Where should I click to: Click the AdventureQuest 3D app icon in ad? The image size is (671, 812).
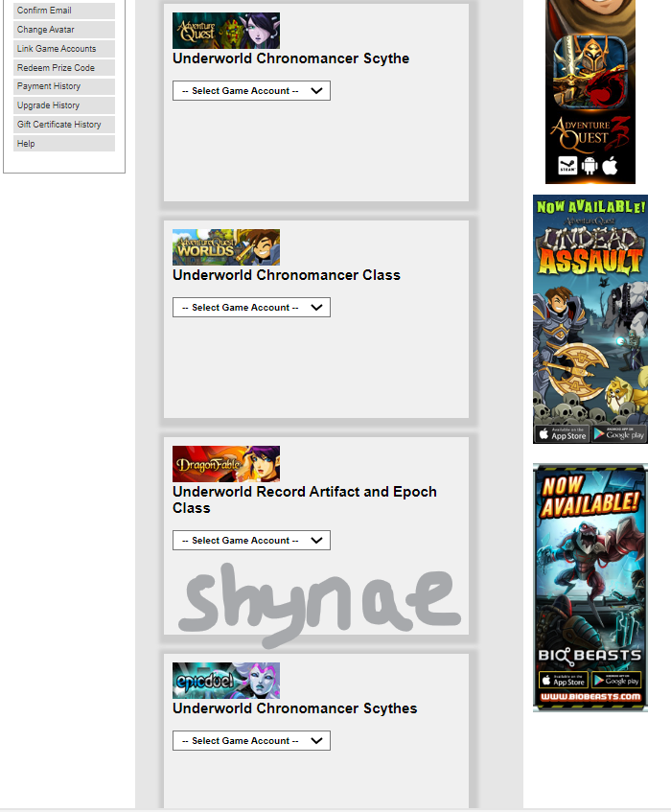pos(590,72)
